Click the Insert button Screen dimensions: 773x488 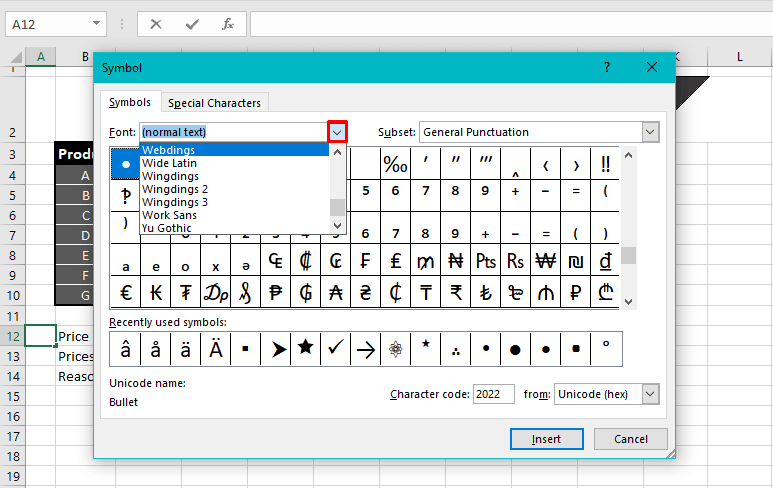(547, 439)
